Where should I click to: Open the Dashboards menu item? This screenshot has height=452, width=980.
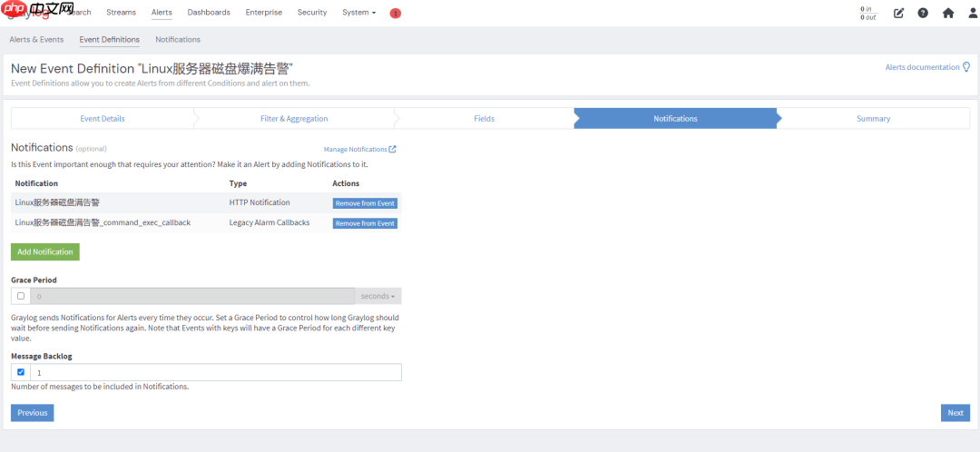click(209, 13)
